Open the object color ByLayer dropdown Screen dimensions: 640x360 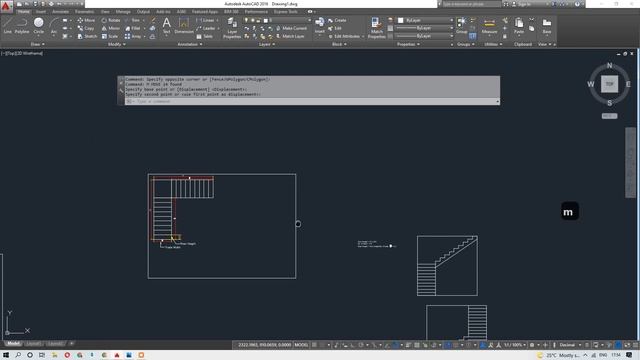click(425, 20)
